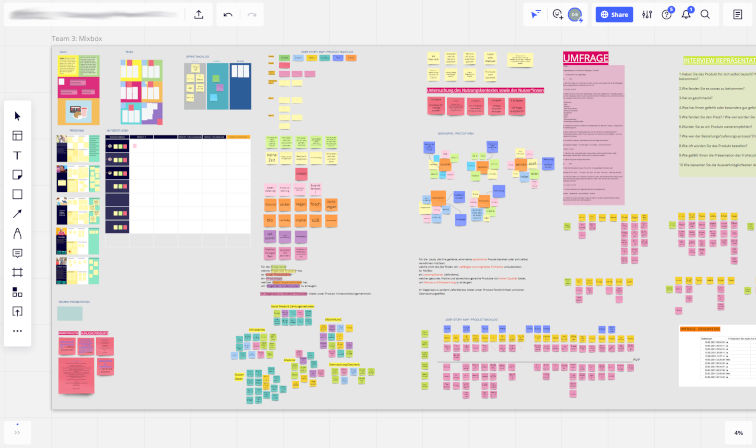Image resolution: width=756 pixels, height=448 pixels.
Task: Open the apps and shapes library
Action: [17, 292]
